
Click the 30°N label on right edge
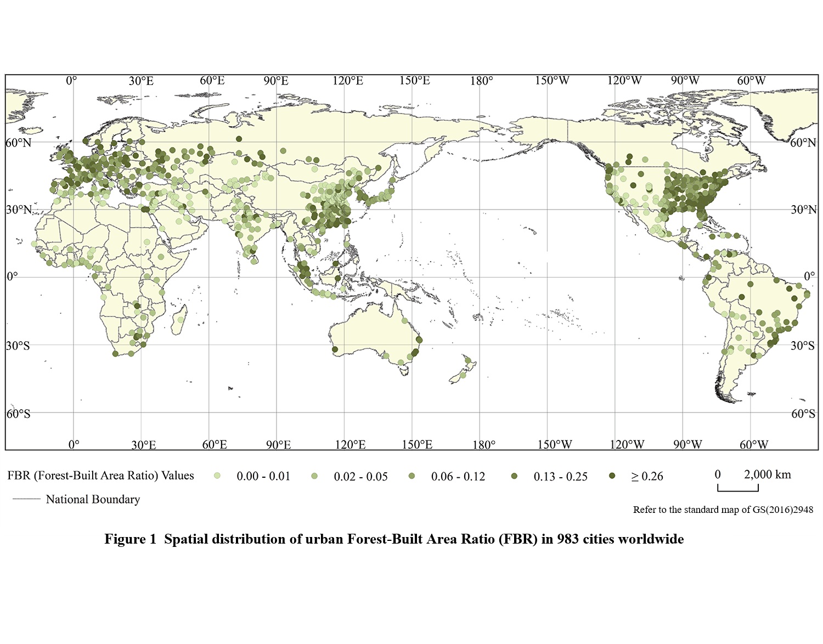(803, 210)
